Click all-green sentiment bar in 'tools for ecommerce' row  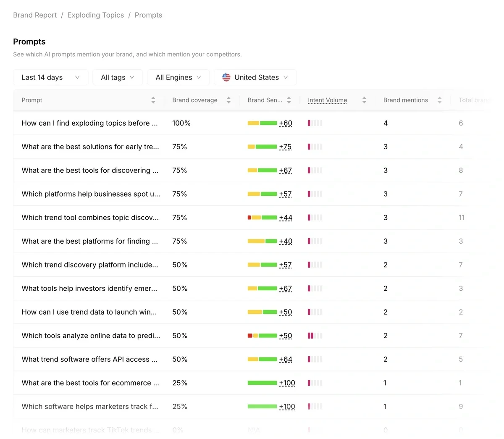coord(262,383)
